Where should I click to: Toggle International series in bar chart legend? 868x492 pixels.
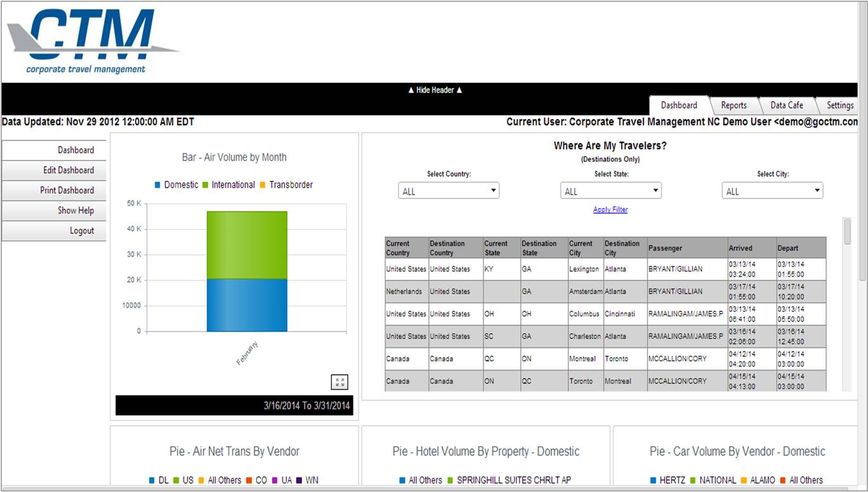pos(227,185)
